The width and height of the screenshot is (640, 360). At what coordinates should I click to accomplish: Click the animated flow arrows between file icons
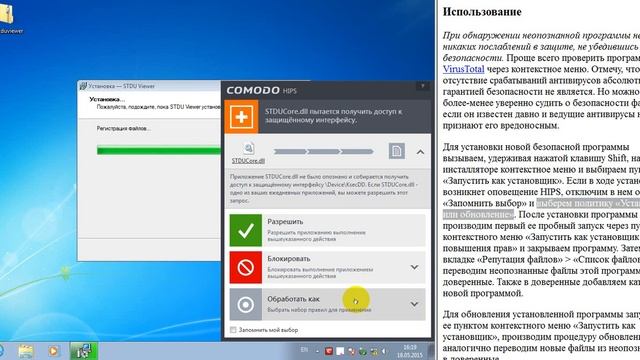pos(324,151)
